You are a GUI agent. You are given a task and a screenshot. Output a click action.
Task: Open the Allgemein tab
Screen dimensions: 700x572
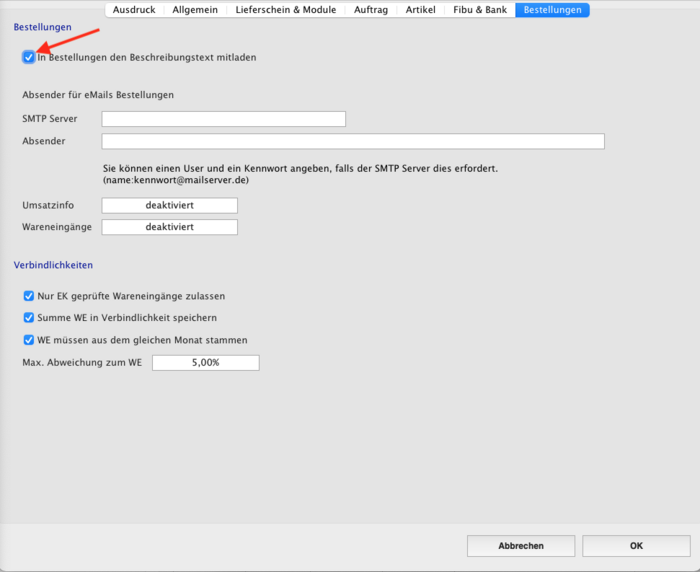[194, 10]
